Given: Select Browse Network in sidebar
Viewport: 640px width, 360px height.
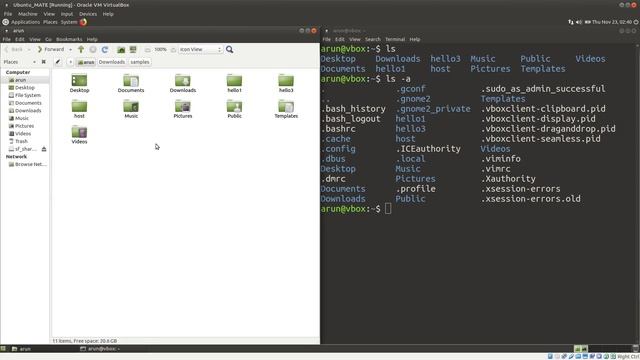Looking at the screenshot, I should pos(25,164).
